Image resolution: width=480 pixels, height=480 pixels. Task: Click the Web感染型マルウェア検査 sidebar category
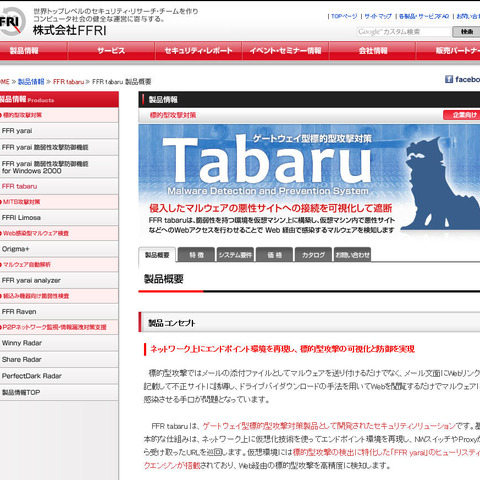[x=59, y=233]
